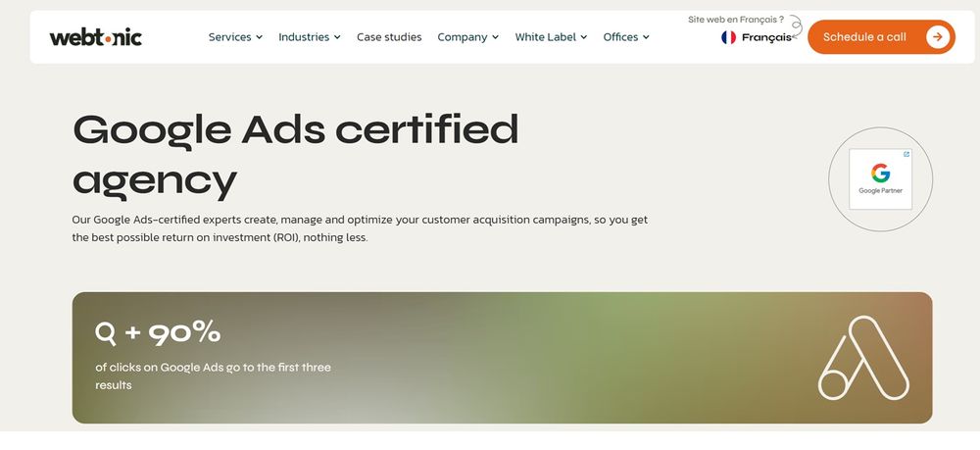Click the French flag icon
Image resolution: width=980 pixels, height=450 pixels.
pos(728,37)
